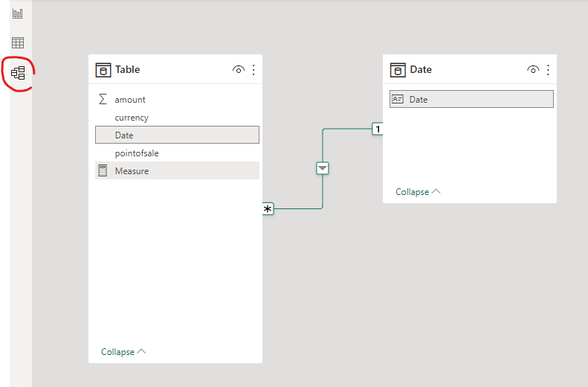
Task: Toggle visibility eye on Table card
Action: 239,69
